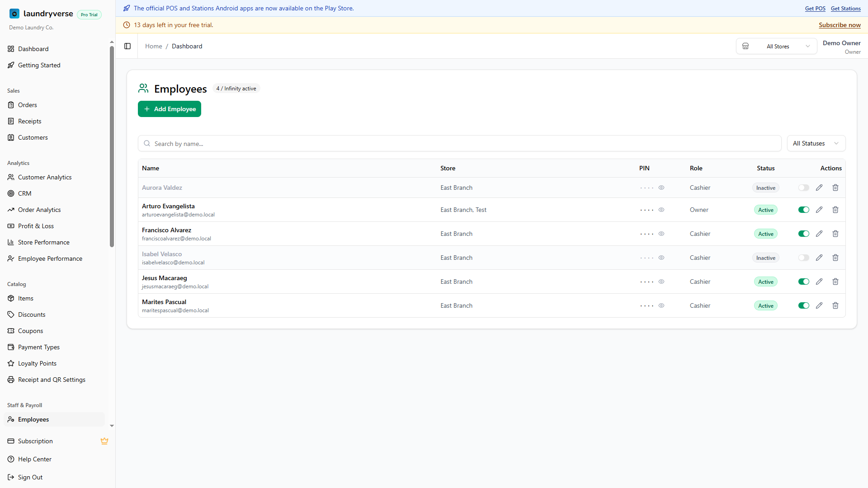Go to Orders page
The height and width of the screenshot is (488, 868).
[54, 105]
